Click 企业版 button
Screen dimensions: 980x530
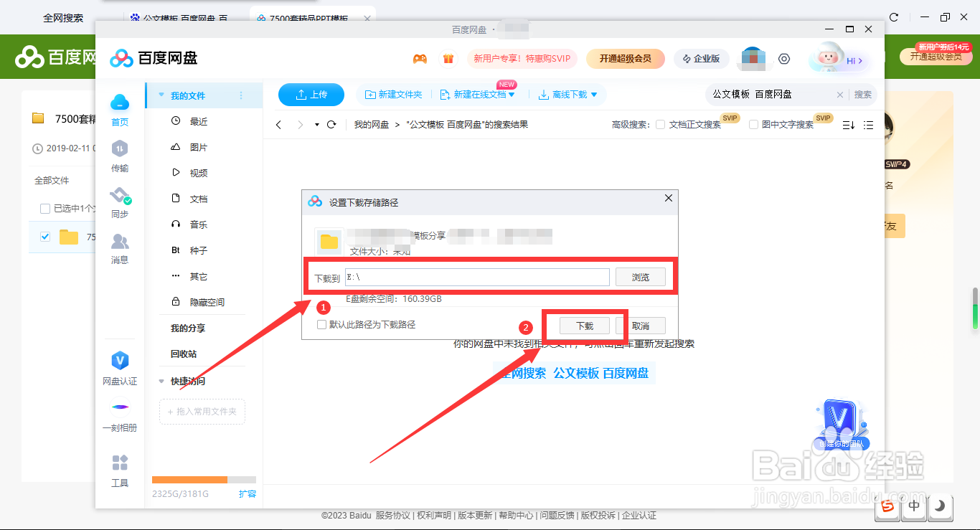pyautogui.click(x=701, y=59)
